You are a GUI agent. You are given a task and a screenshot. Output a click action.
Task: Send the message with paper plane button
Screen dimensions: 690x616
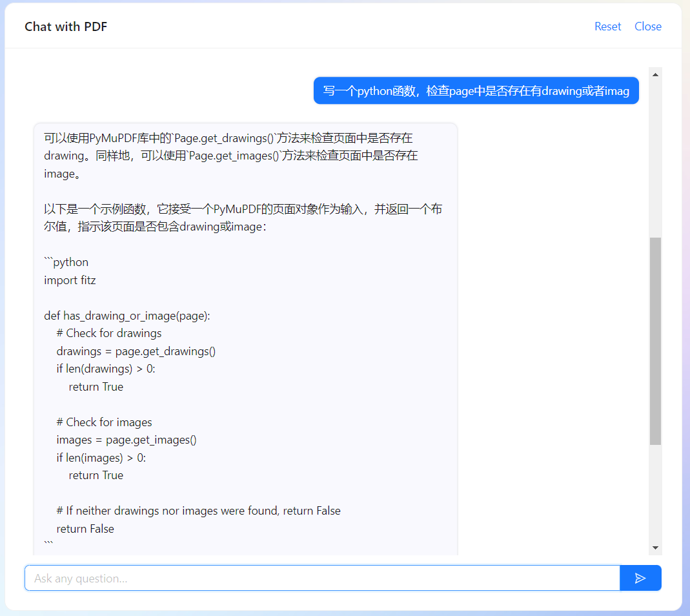(x=640, y=578)
